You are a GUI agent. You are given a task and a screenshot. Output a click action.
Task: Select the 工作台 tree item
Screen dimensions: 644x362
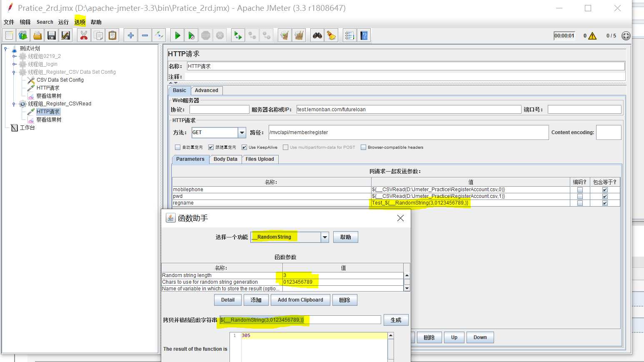click(x=27, y=127)
